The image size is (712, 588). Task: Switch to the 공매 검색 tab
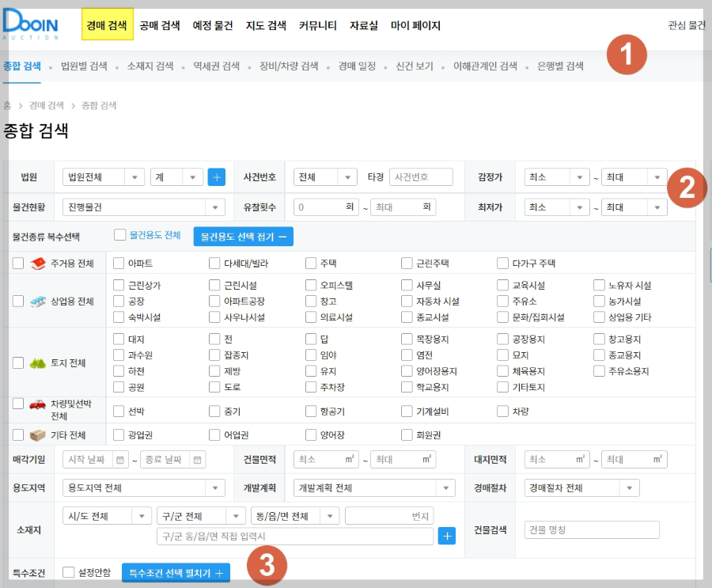point(160,25)
